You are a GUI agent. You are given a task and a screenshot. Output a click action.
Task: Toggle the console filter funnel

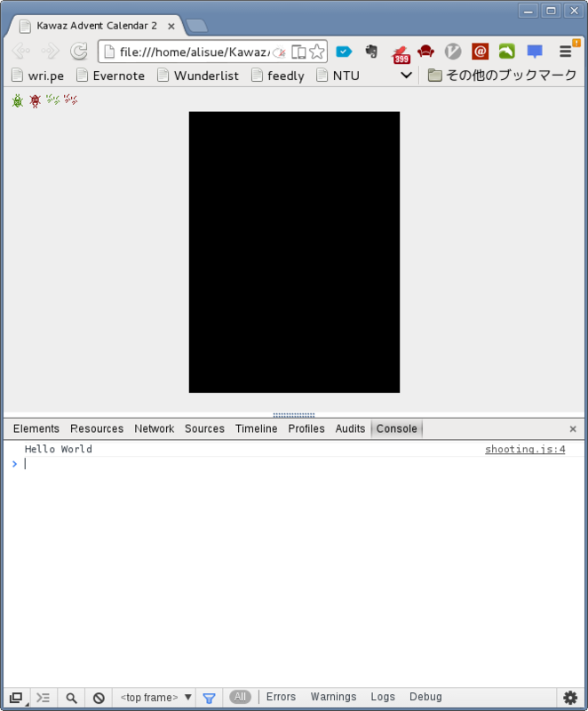(209, 699)
